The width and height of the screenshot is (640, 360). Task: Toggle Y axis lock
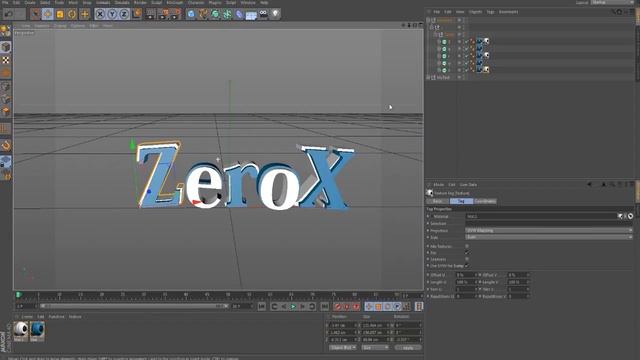pyautogui.click(x=112, y=14)
